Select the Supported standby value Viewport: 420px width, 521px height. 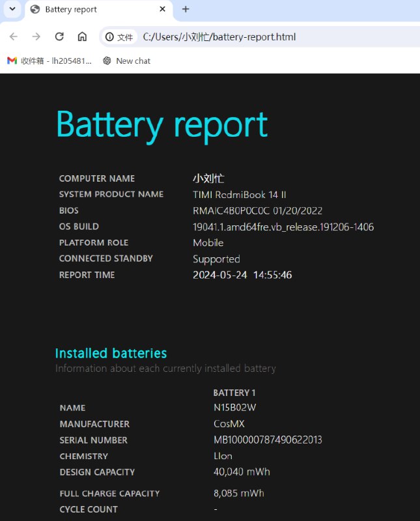tap(216, 259)
